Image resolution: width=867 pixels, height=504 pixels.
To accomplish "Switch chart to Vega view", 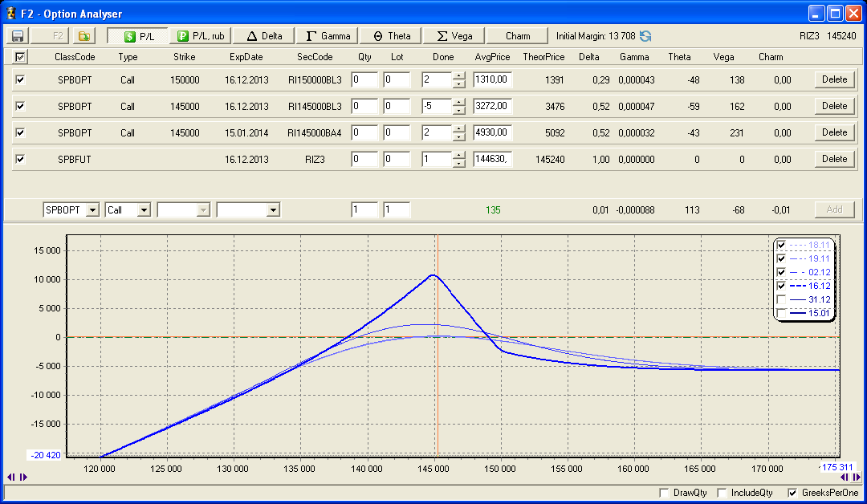I will 454,36.
